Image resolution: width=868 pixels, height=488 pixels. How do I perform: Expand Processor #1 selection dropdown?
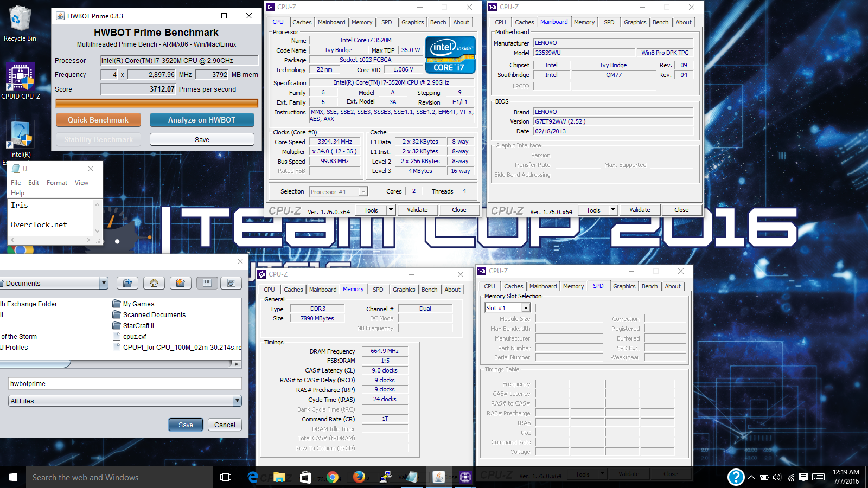(363, 192)
